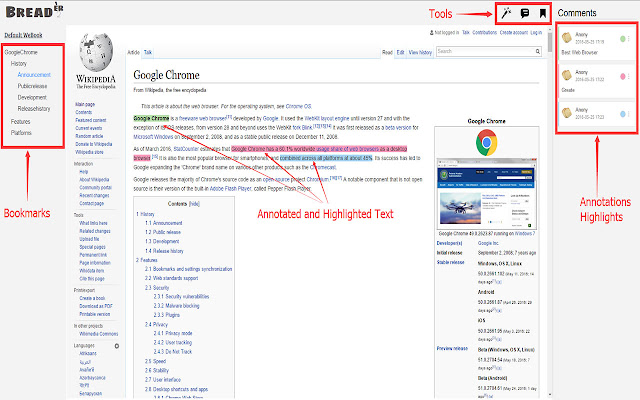Click avatar on the 17:23 comment
The height and width of the screenshot is (400, 640).
[x=567, y=113]
